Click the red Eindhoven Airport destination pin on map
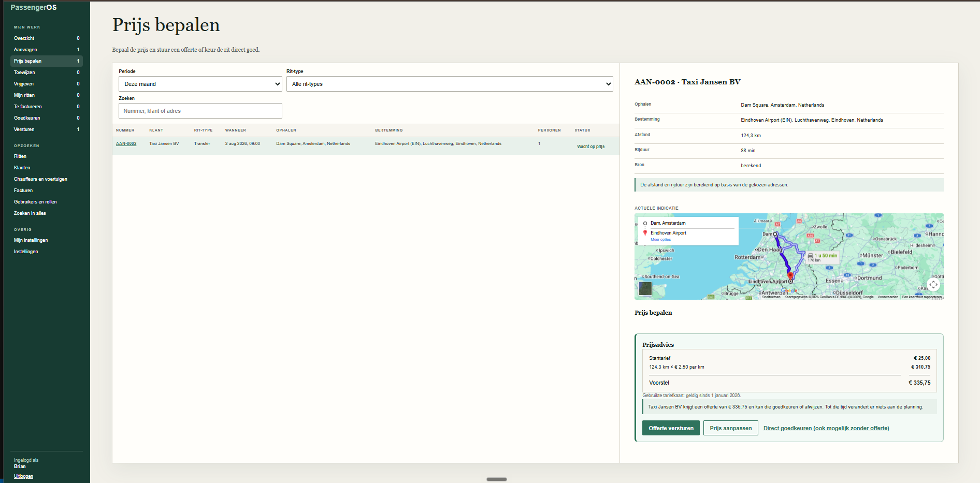The image size is (980, 483). coord(790,275)
